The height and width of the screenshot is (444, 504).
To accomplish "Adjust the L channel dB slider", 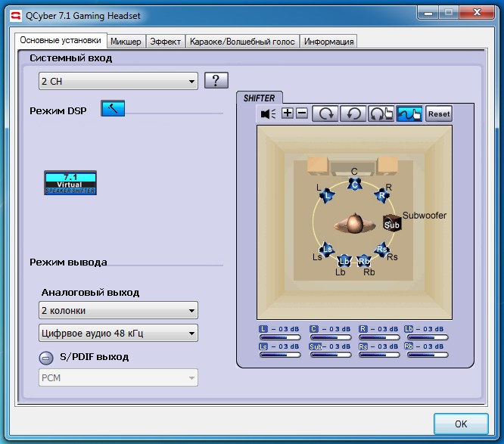I will [x=279, y=337].
